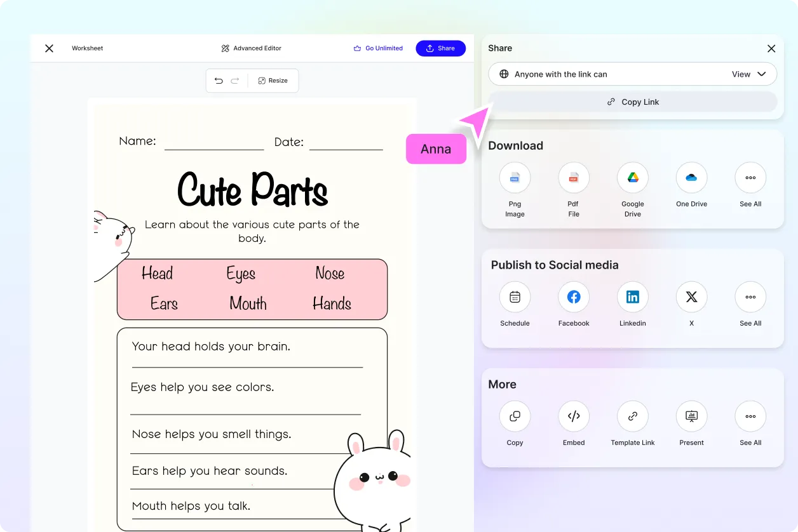Click the Embed code icon
Image resolution: width=798 pixels, height=532 pixels.
(x=574, y=416)
